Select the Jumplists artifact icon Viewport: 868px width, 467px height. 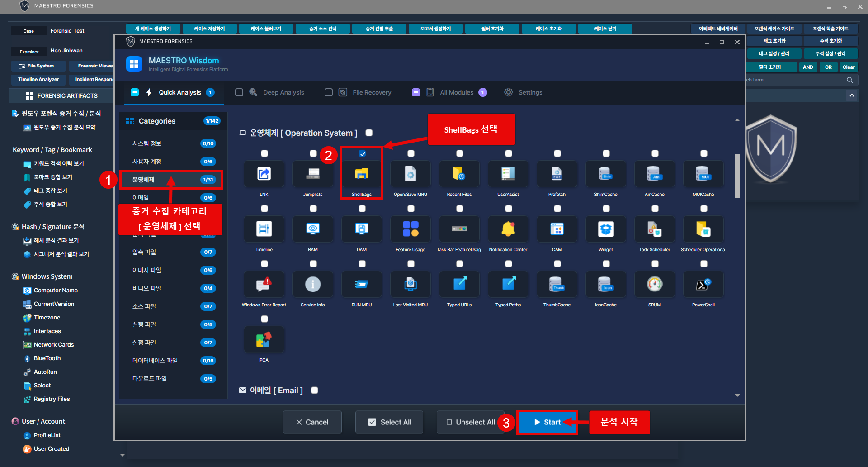(x=313, y=174)
